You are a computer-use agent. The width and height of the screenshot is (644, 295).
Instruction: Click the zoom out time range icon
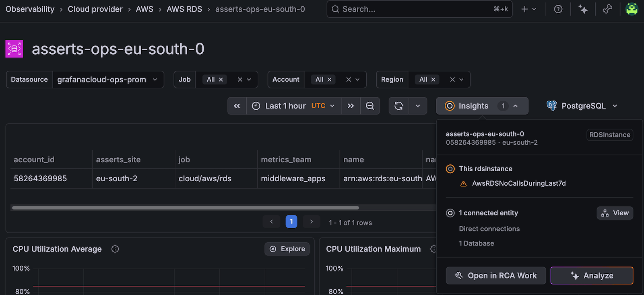coord(370,106)
